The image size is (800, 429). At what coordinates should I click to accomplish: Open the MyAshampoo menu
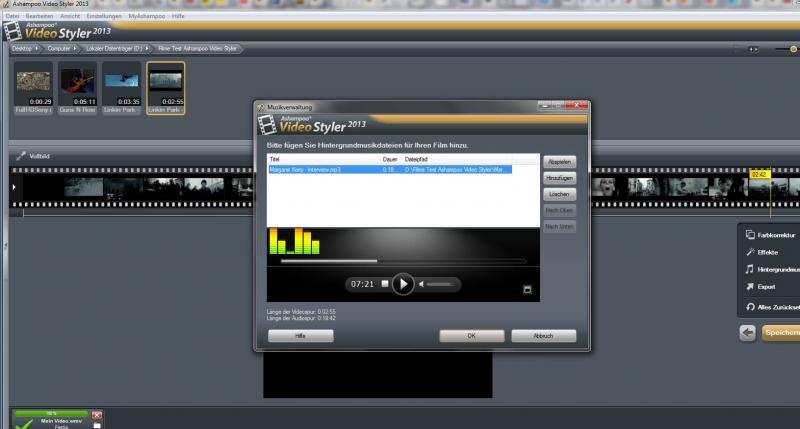[146, 16]
